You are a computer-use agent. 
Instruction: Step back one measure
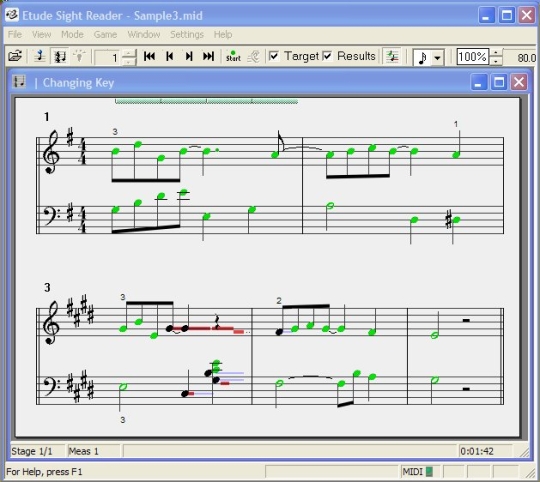(169, 56)
